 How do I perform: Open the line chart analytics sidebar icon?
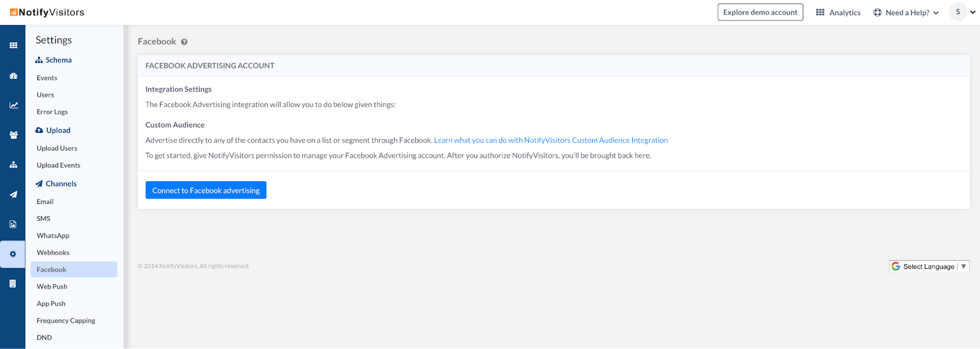point(13,105)
